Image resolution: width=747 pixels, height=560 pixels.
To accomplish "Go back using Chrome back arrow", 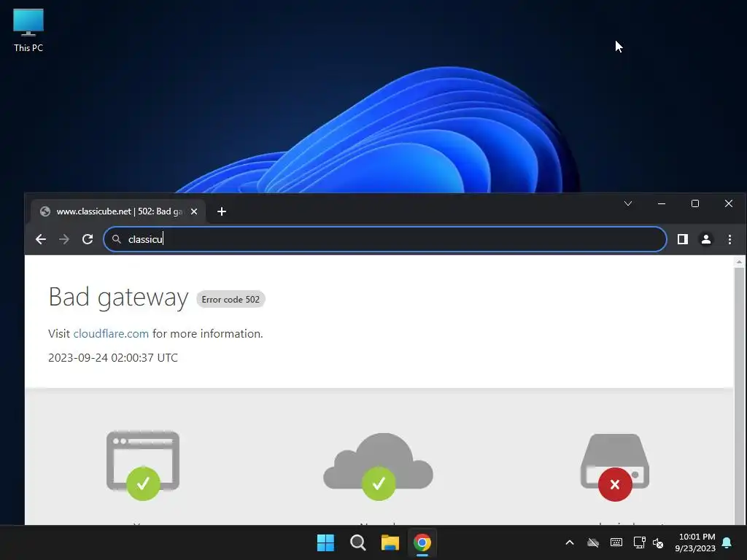I will click(41, 239).
